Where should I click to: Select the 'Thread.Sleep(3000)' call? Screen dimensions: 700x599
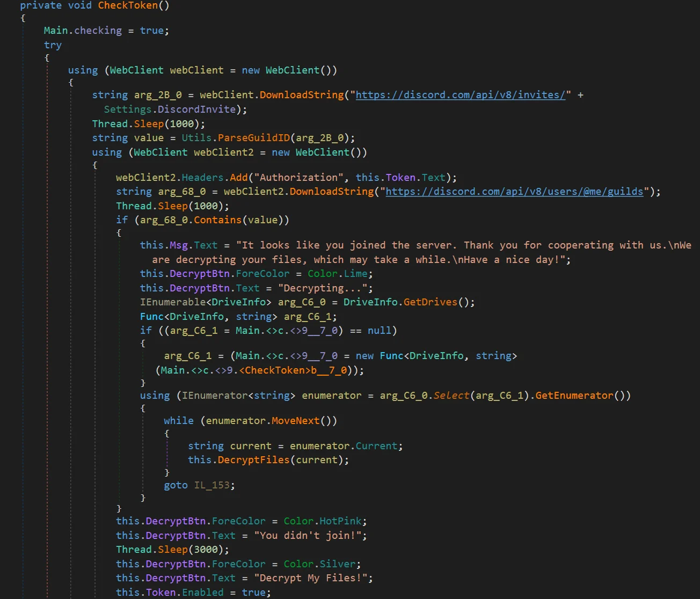coord(170,550)
